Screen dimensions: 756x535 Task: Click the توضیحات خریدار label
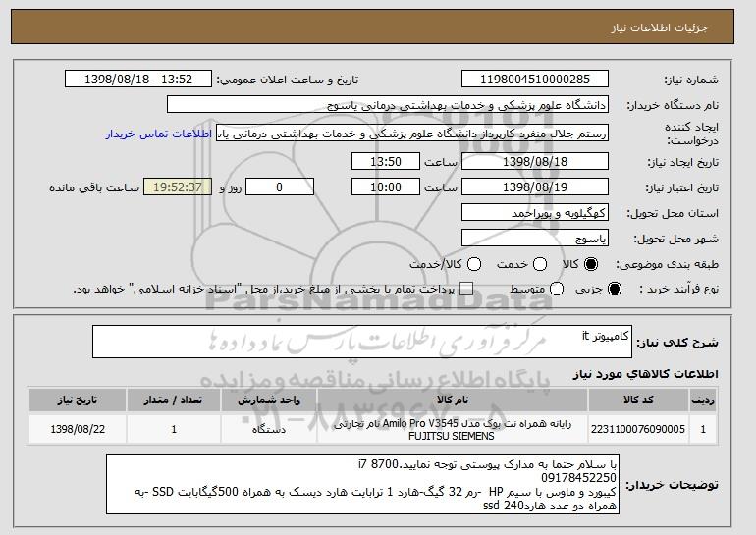click(x=673, y=484)
